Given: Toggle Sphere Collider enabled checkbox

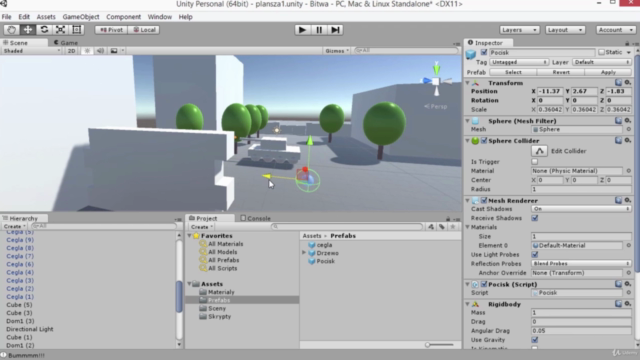Looking at the screenshot, I should pos(484,140).
